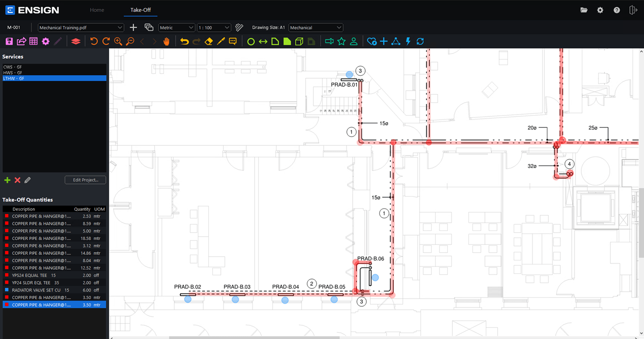Click the yellow undo arrow icon
Screen dimensions: 644x339
pos(185,41)
